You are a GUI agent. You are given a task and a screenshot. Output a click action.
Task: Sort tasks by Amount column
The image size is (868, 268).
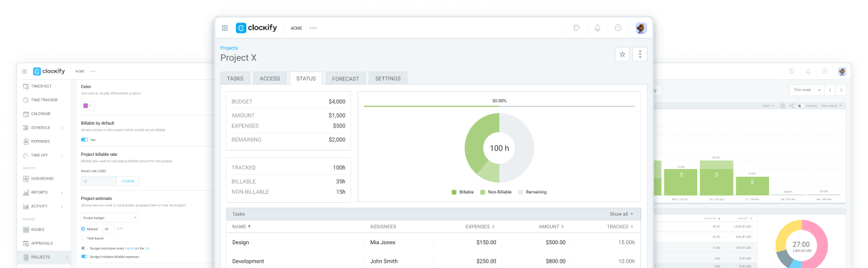tap(551, 226)
